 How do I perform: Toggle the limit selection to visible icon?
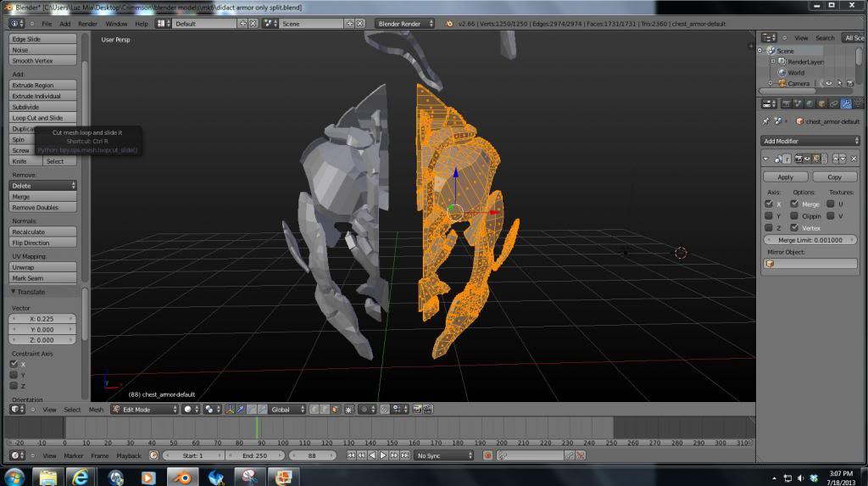(349, 410)
